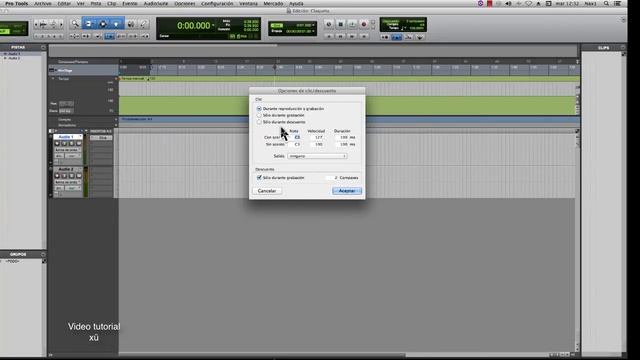The height and width of the screenshot is (360, 640).
Task: Record-enable the Audio 2 track
Action: (x=57, y=176)
